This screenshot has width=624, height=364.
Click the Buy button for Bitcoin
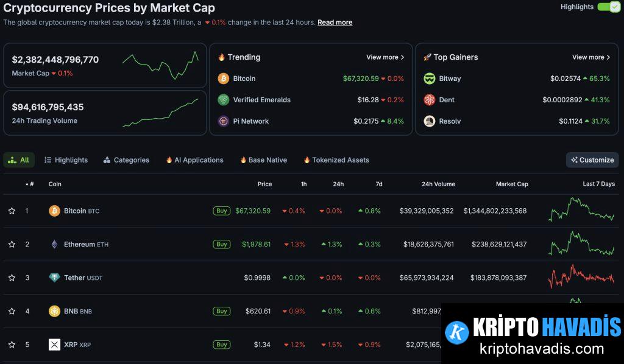[x=221, y=211]
